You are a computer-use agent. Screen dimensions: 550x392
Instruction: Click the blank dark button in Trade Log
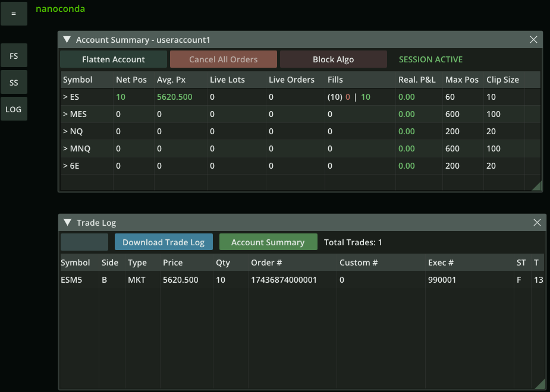tap(84, 242)
